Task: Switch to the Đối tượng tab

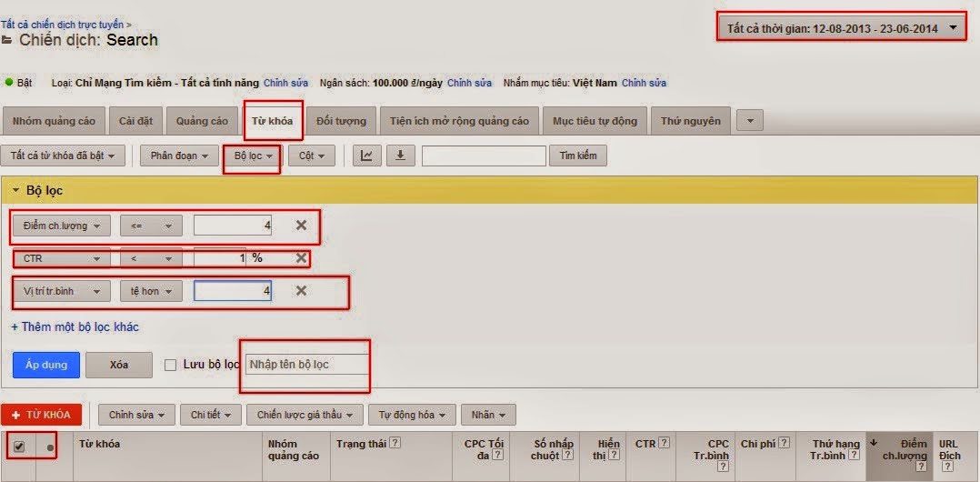Action: (341, 121)
